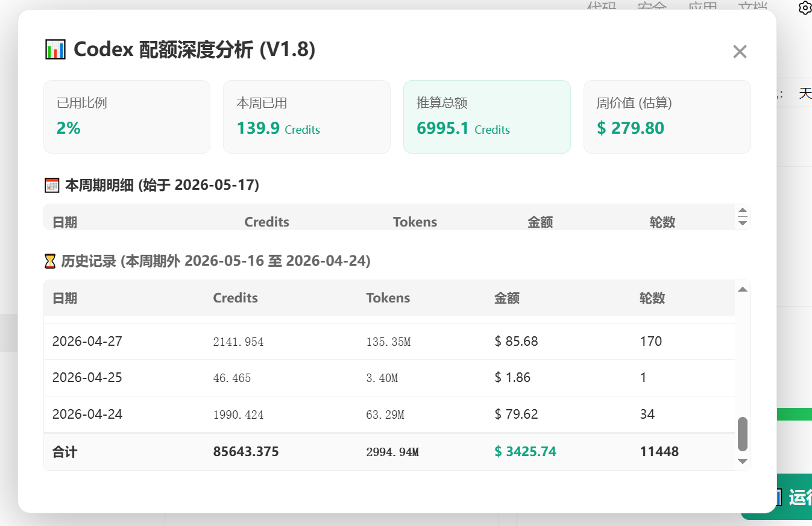Click the hourglass icon beside 历史记录
The width and height of the screenshot is (812, 526).
point(50,261)
